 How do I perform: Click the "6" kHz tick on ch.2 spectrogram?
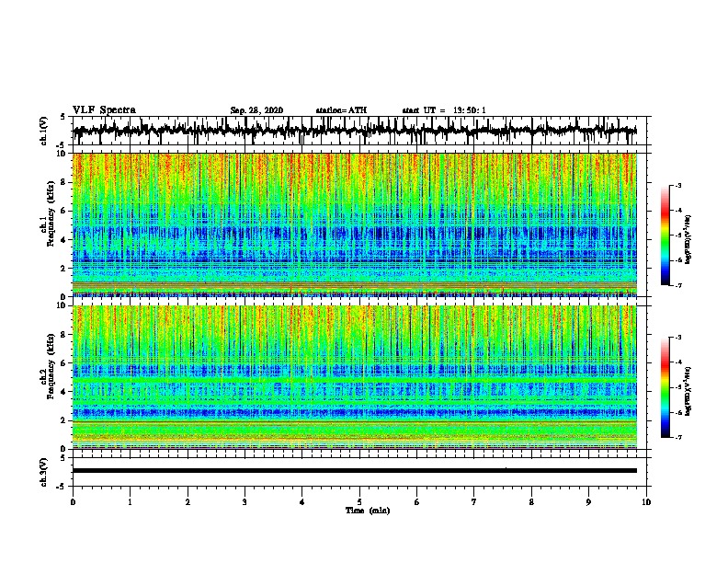point(64,363)
